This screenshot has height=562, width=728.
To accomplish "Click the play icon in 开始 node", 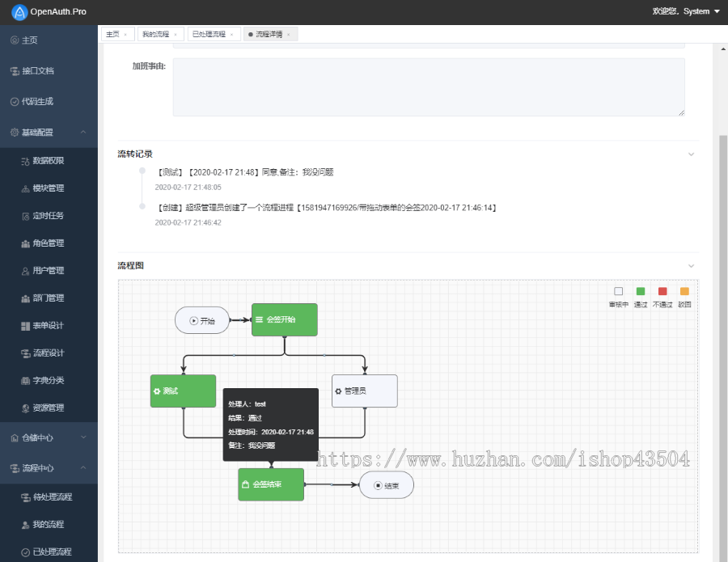I will [194, 321].
